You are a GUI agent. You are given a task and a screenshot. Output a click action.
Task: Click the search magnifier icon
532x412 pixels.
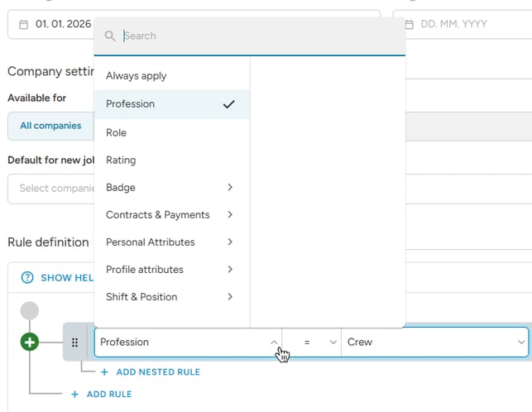(x=110, y=36)
